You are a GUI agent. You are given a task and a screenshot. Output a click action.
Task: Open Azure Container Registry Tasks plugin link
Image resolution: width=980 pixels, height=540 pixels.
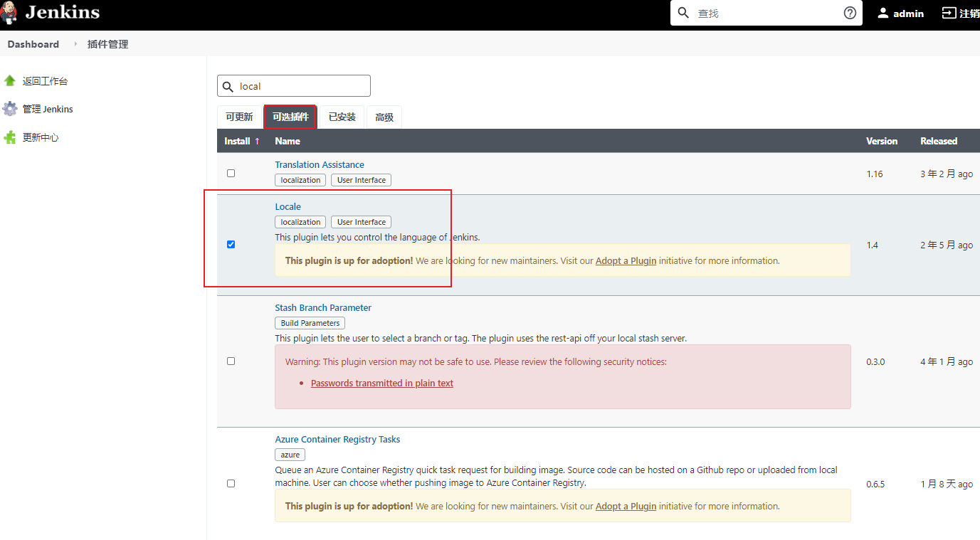(337, 439)
